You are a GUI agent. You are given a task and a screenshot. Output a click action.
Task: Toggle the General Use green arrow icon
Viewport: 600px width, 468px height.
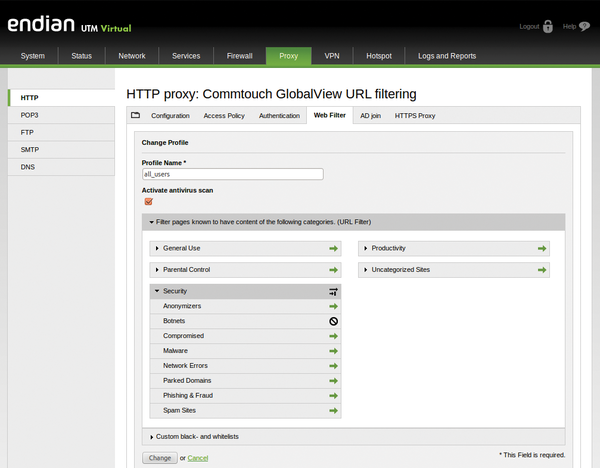[333, 248]
